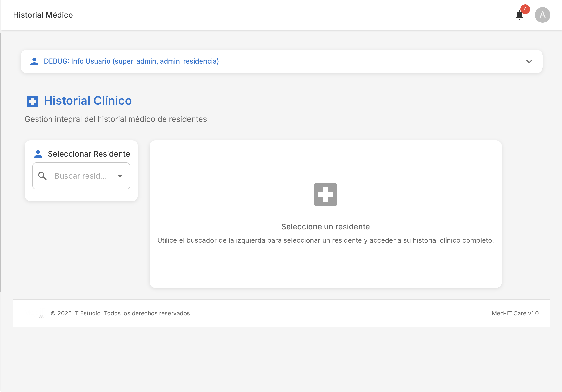This screenshot has width=562, height=392.
Task: Expand the DEBUG Info Usuario chevron
Action: point(529,61)
